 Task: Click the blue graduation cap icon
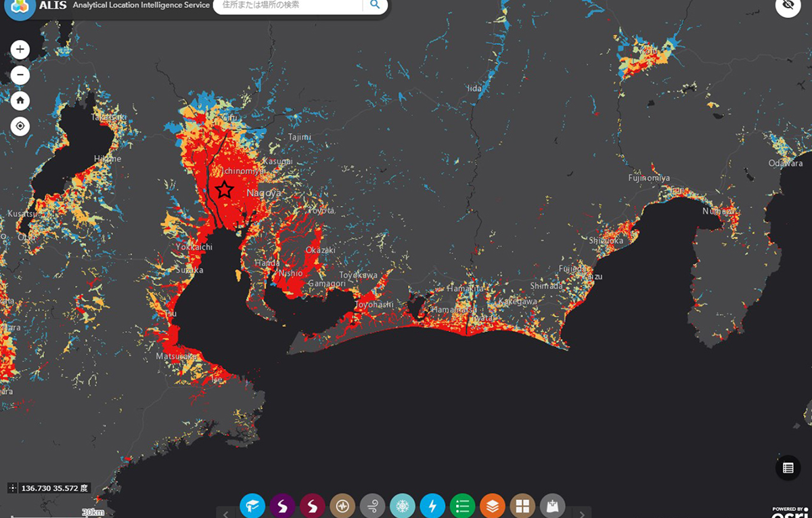tap(252, 505)
